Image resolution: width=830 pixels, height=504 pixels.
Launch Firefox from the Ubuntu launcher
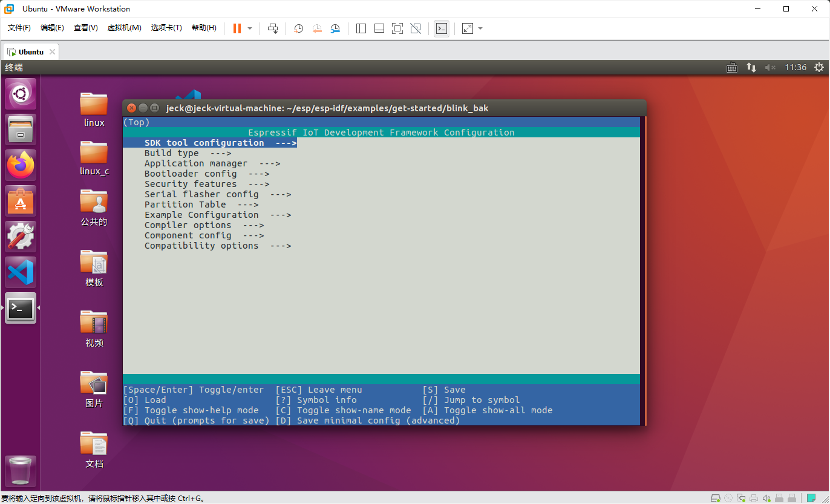[x=21, y=165]
